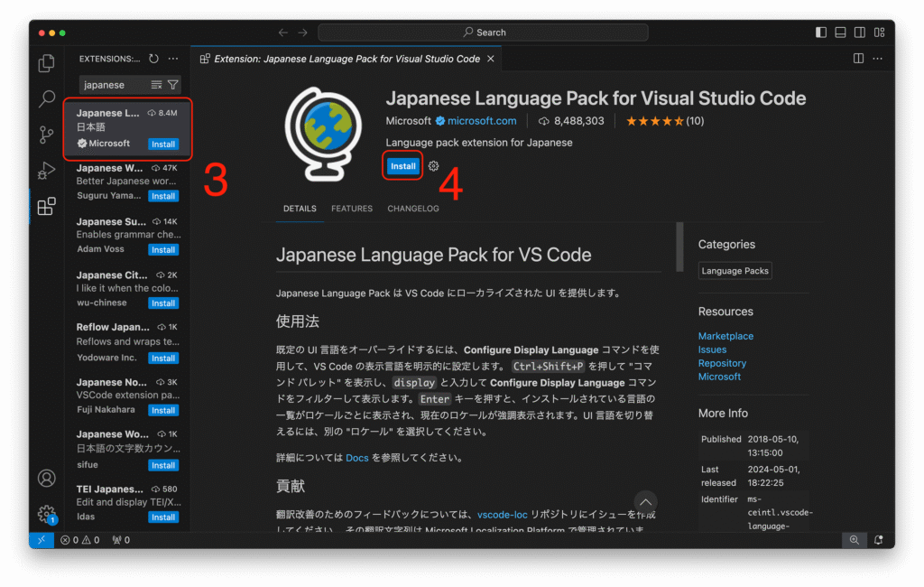The image size is (924, 587).
Task: Split the editor to the right
Action: click(859, 59)
